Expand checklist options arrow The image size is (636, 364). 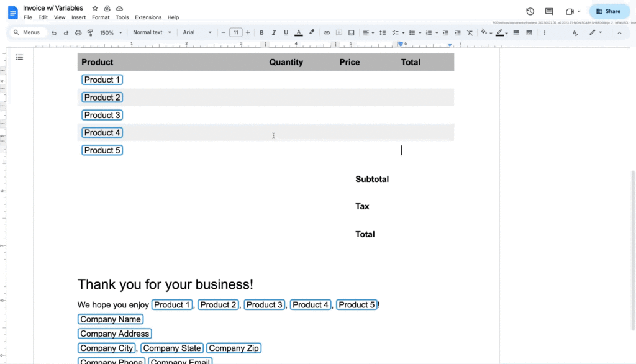coord(403,33)
